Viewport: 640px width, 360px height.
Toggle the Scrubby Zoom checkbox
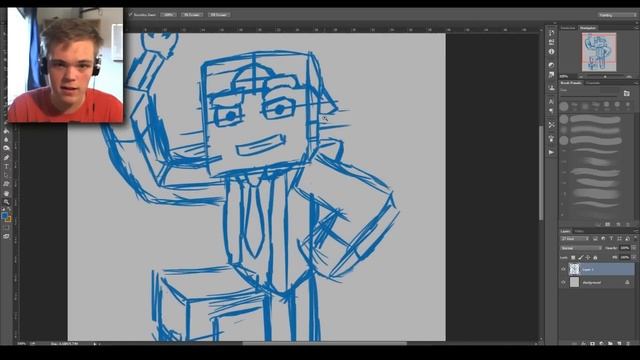tap(131, 14)
